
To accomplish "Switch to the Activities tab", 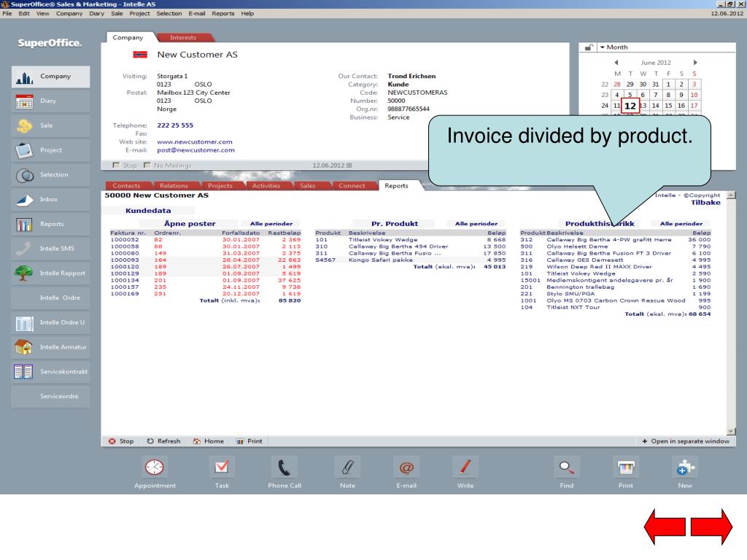I will [x=266, y=186].
